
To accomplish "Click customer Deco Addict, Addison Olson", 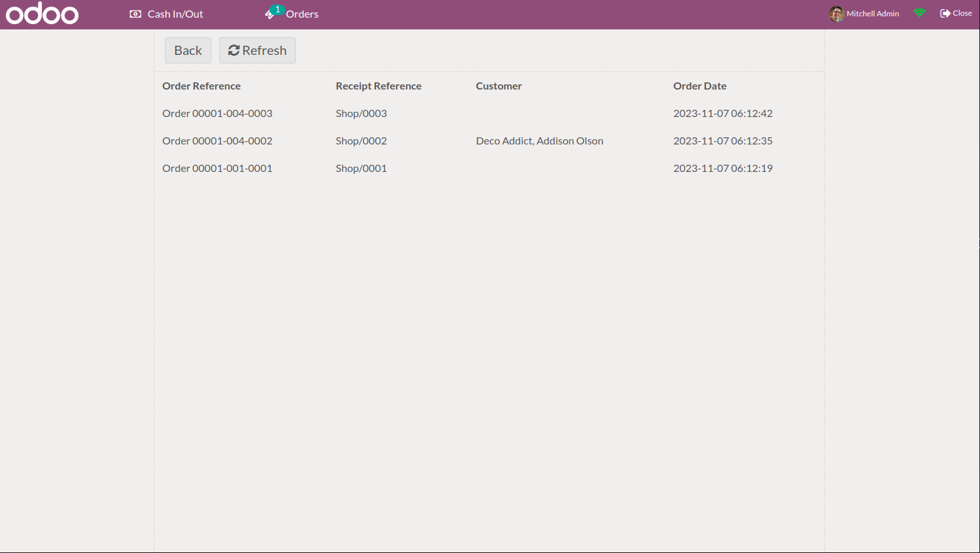I will click(x=540, y=141).
